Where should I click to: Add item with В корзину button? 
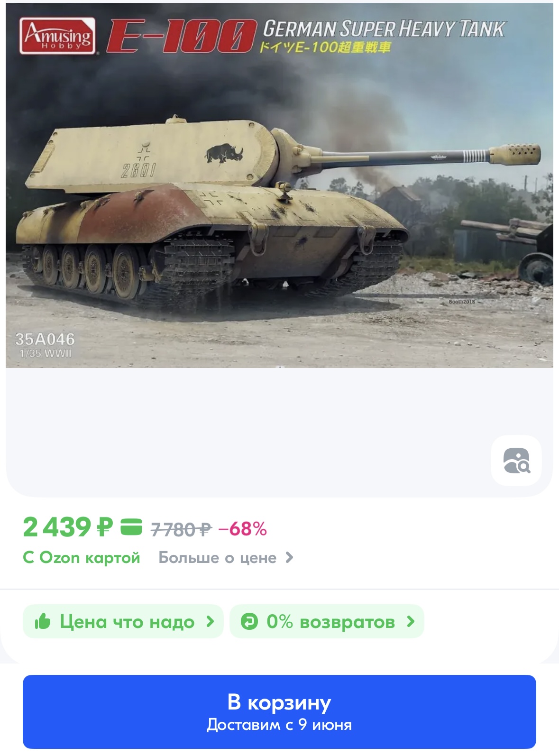pos(279,711)
